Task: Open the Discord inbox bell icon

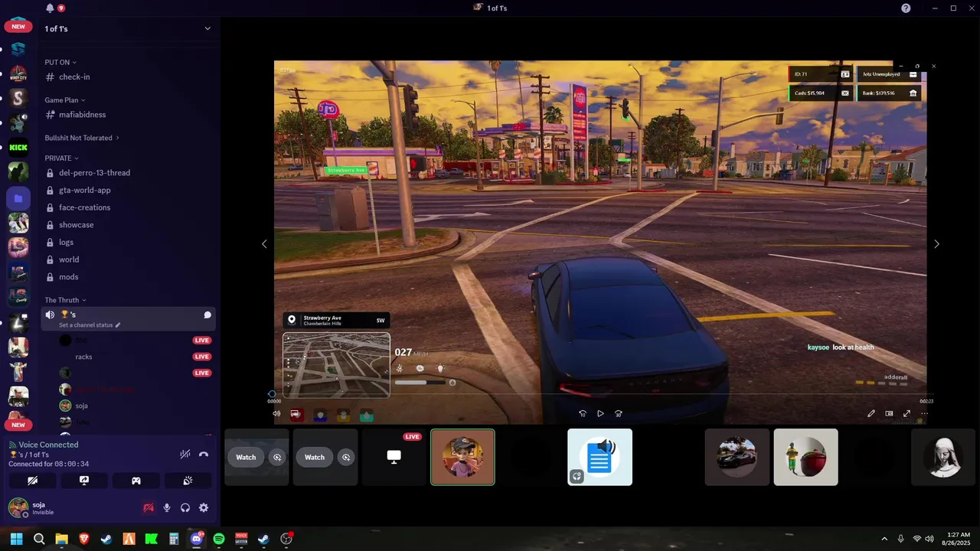Action: [x=50, y=8]
